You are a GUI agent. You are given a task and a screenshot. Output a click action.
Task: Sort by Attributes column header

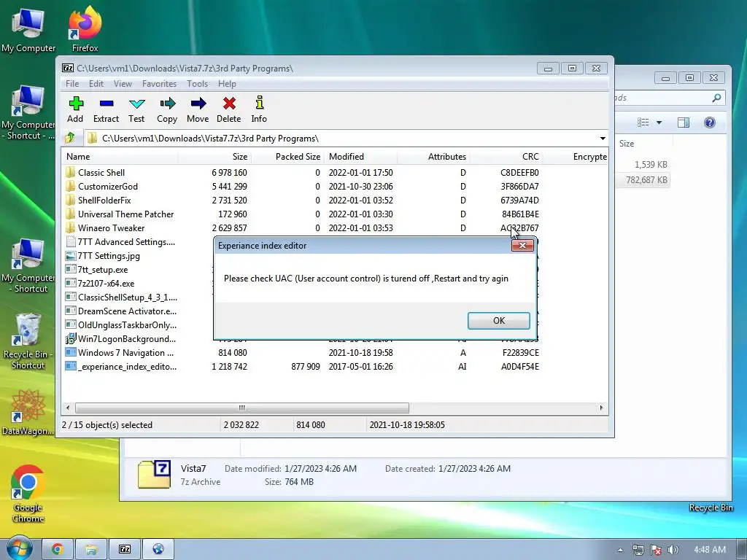pyautogui.click(x=433, y=156)
